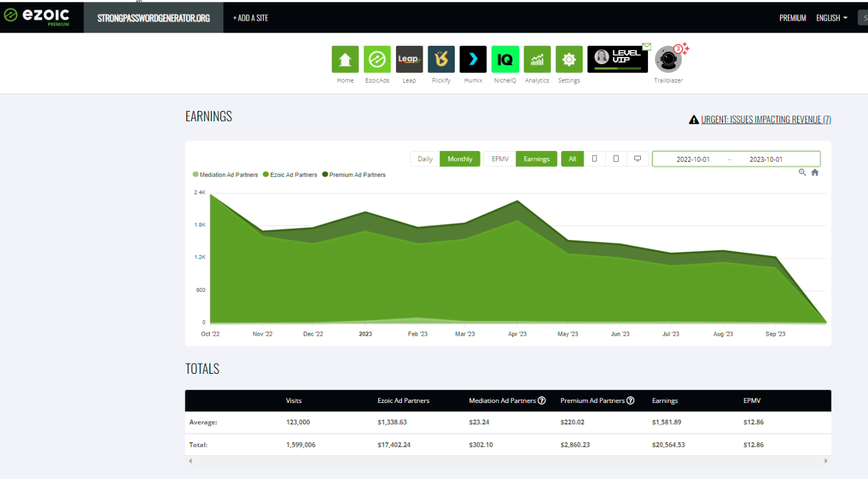Image resolution: width=868 pixels, height=479 pixels.
Task: Toggle Mediation Ad Partners legend series
Action: [x=225, y=175]
